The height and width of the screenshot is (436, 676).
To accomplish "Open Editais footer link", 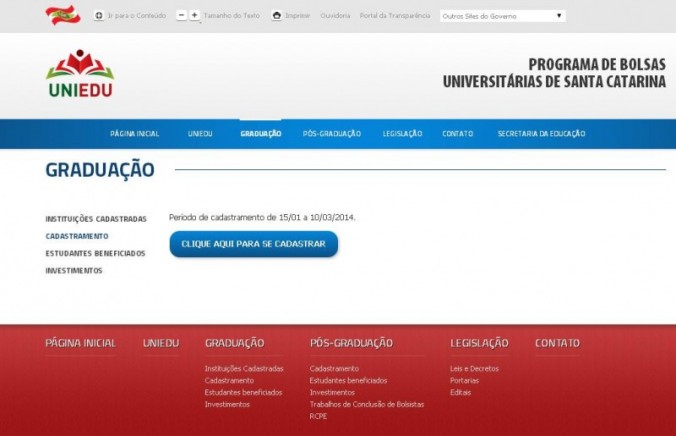I will (x=460, y=392).
